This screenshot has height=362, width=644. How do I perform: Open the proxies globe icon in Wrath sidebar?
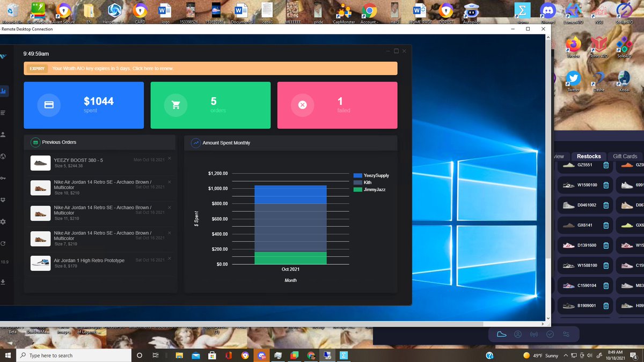point(3,156)
